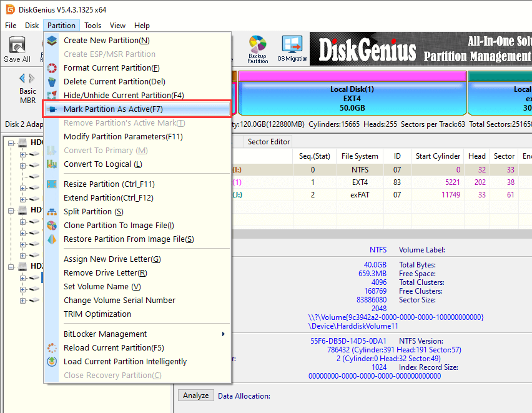Open the Tools menu
Image resolution: width=532 pixels, height=413 pixels.
point(93,26)
